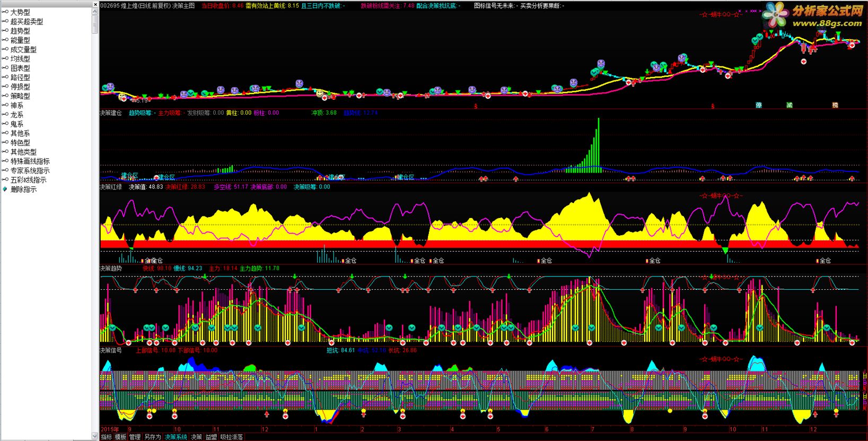Click the 上部信号 10.00 readout
Viewport: 868px width, 441px height.
[155, 350]
